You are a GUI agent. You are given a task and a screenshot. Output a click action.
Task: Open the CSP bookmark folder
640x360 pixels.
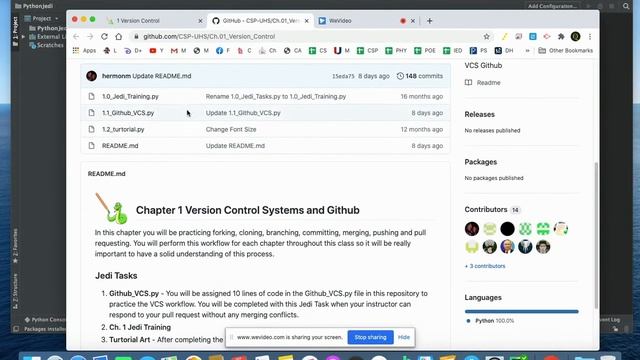(367, 51)
